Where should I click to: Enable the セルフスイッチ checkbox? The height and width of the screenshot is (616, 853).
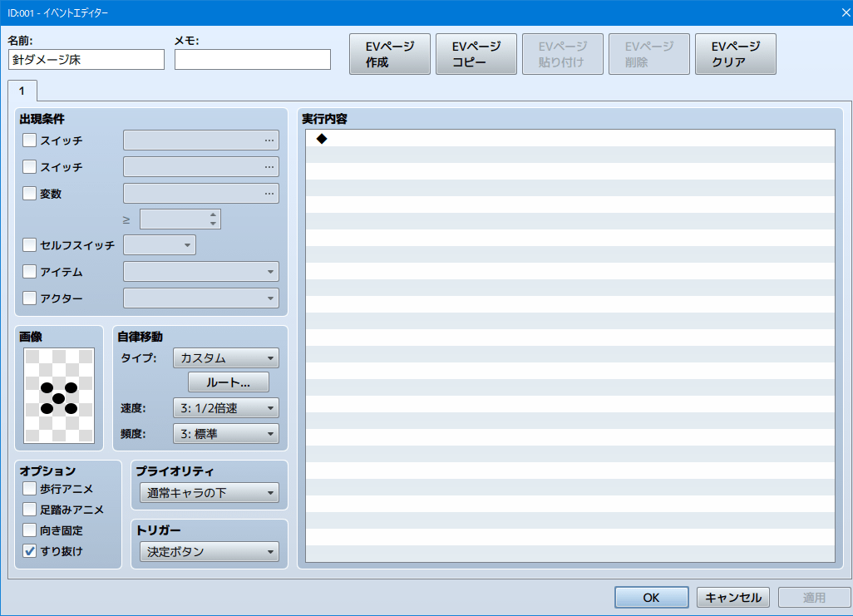[30, 245]
